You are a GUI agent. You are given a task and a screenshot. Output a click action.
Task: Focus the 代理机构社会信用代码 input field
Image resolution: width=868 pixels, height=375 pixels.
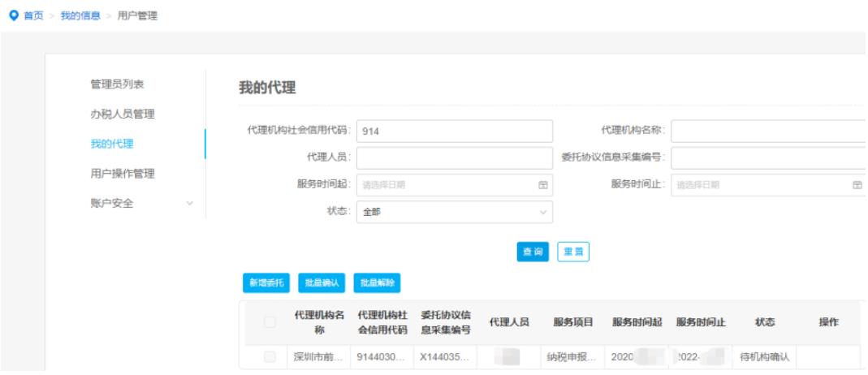pos(454,131)
